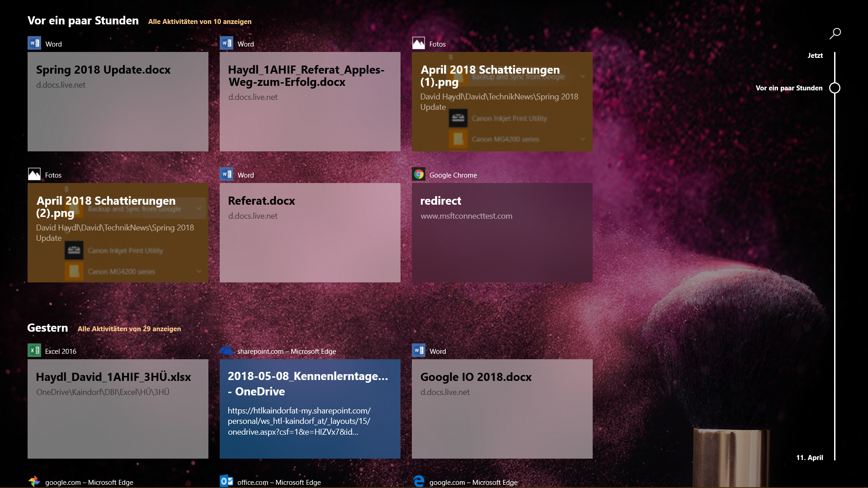868x488 pixels.
Task: Click Google Chrome app label
Action: click(453, 175)
